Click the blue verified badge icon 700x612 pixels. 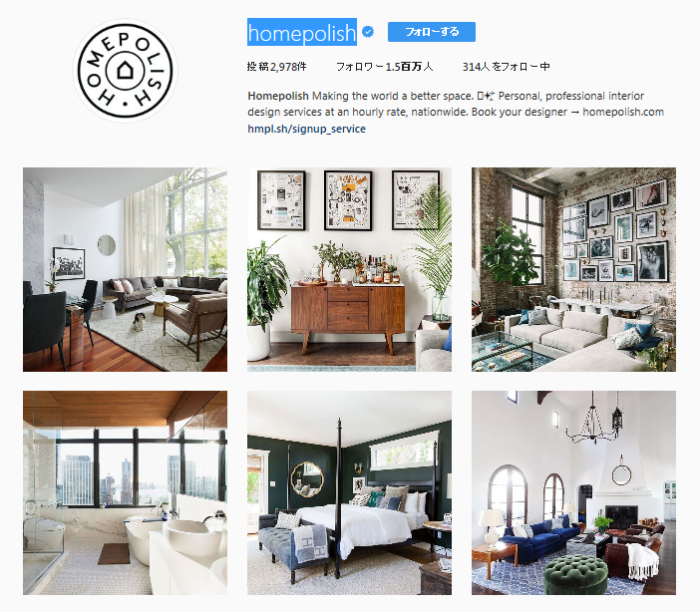pyautogui.click(x=368, y=32)
